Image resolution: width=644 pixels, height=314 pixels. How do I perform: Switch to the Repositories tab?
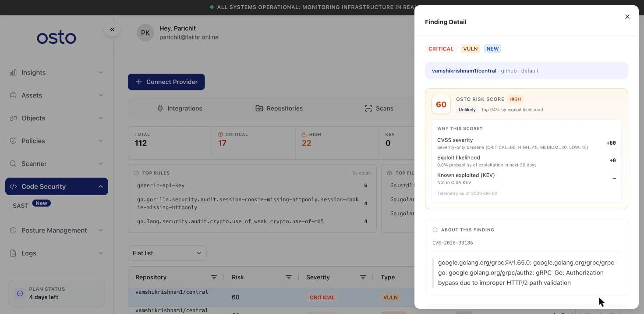[279, 108]
